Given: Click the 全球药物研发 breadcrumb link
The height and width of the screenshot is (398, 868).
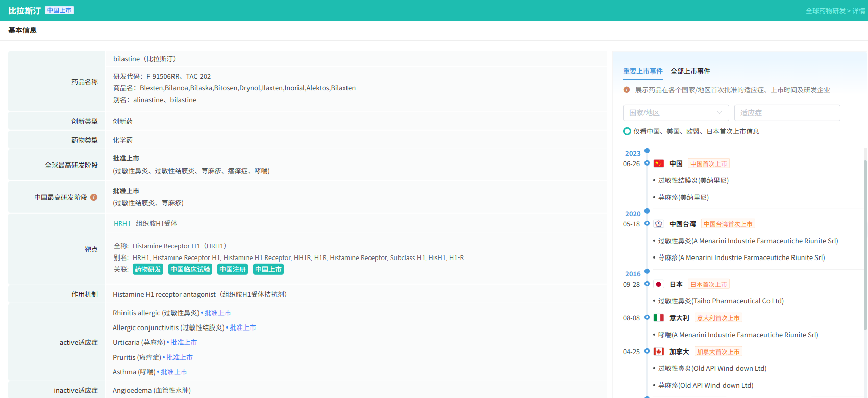Looking at the screenshot, I should click(x=825, y=11).
